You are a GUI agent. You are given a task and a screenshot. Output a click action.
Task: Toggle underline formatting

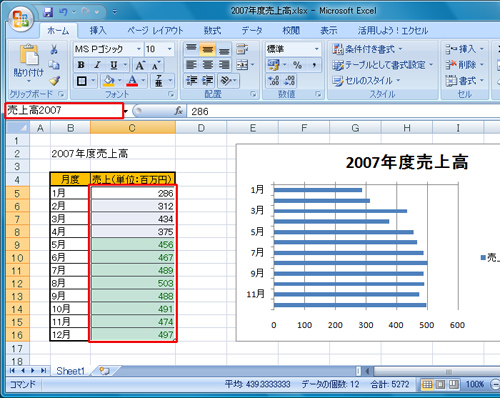click(x=114, y=65)
